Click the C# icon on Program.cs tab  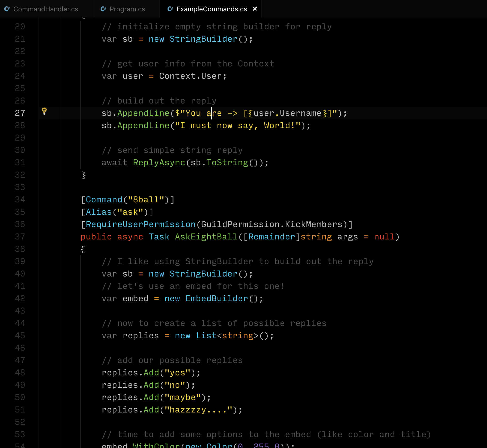103,9
